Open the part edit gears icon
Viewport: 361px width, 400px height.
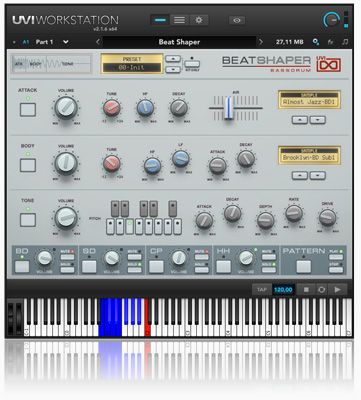(316, 42)
